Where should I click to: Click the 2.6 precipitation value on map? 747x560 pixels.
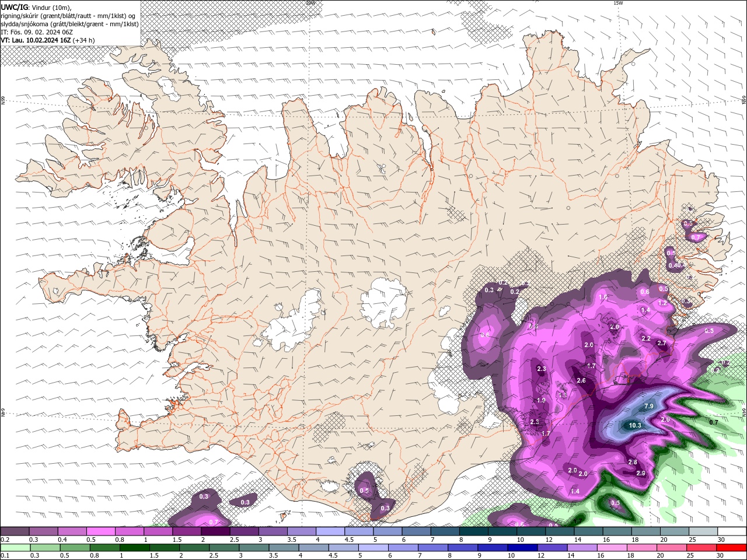click(x=581, y=380)
